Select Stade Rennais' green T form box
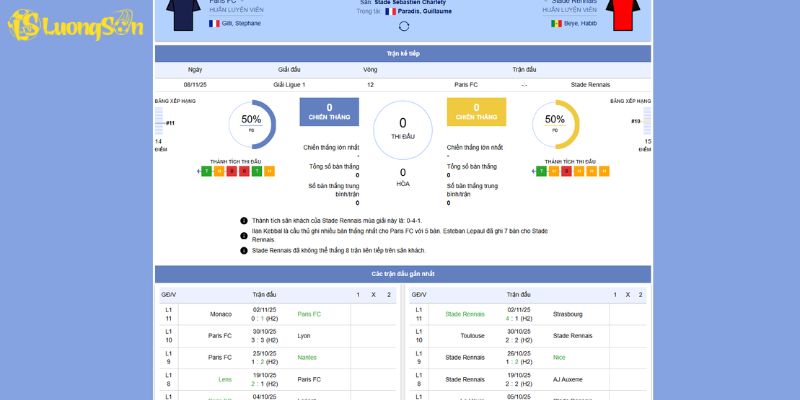The width and height of the screenshot is (800, 400). (541, 171)
